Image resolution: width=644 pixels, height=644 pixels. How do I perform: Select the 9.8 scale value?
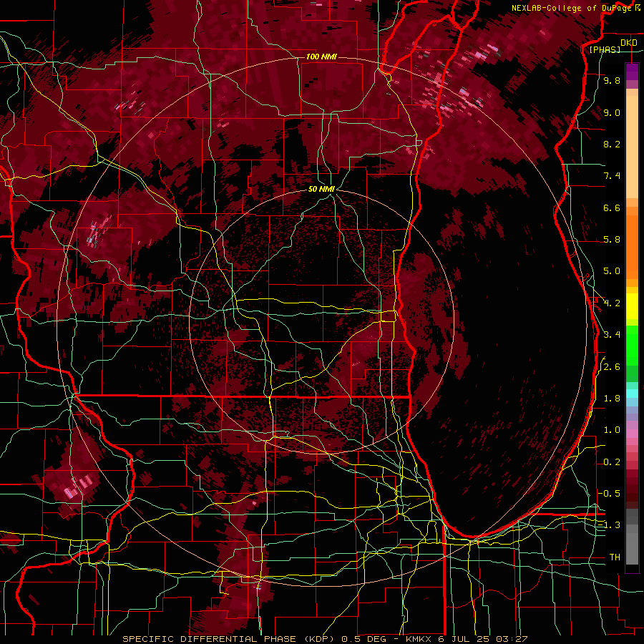tap(612, 80)
